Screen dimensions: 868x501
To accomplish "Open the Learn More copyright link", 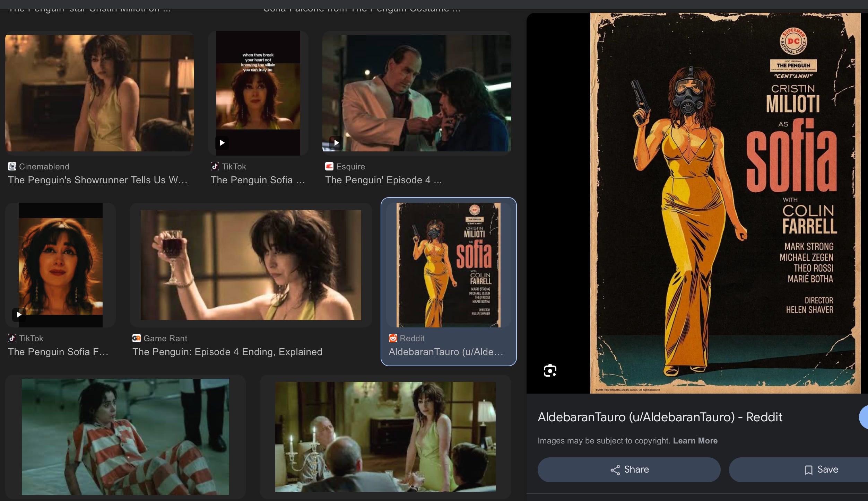I will [x=695, y=441].
